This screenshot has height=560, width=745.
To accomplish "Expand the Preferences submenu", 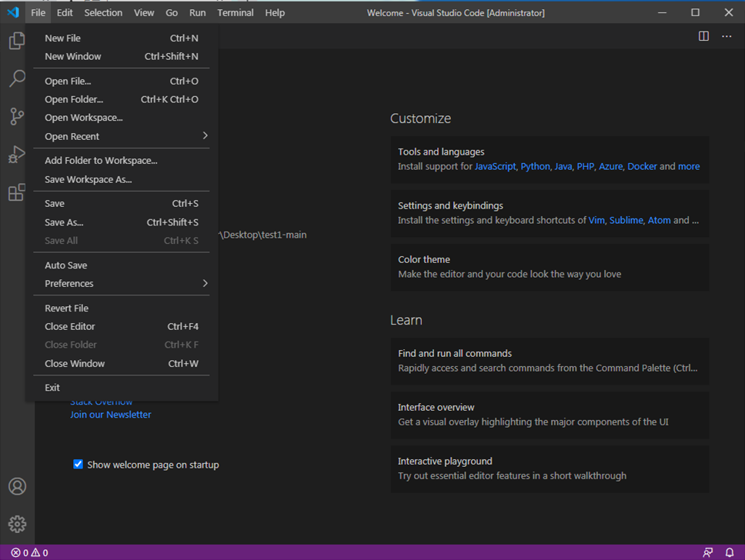I will point(122,284).
